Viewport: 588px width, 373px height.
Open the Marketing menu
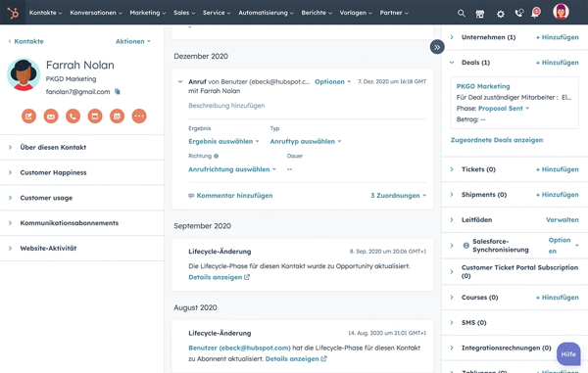tap(148, 13)
